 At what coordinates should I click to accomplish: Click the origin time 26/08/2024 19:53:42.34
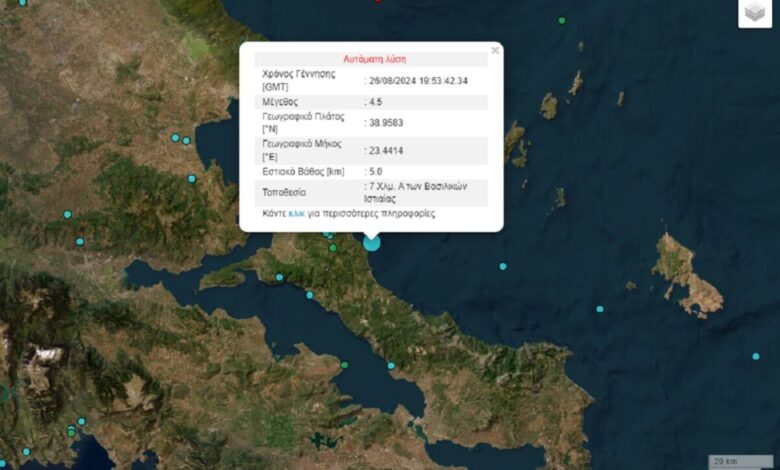(x=418, y=81)
